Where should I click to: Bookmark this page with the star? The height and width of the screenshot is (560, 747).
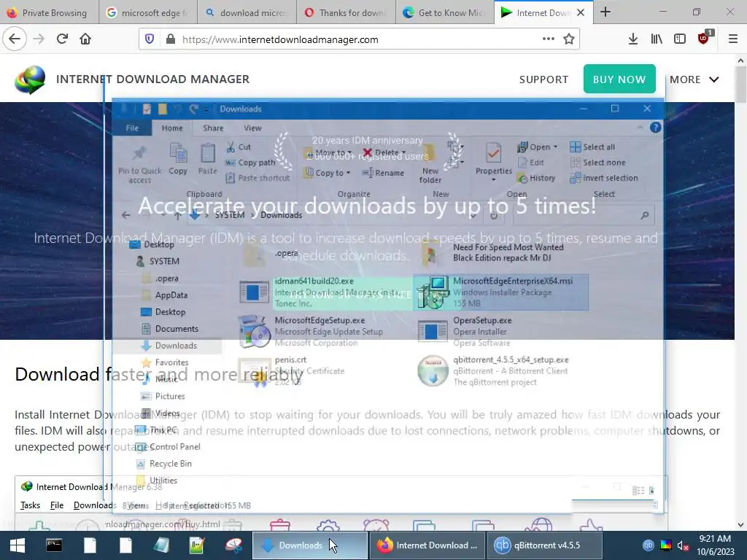pyautogui.click(x=569, y=39)
